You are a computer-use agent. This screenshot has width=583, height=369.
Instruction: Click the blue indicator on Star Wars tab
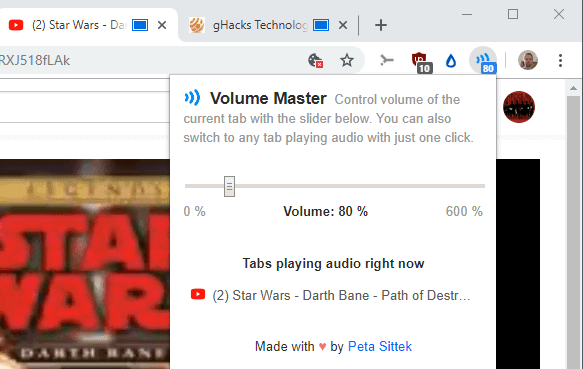140,25
